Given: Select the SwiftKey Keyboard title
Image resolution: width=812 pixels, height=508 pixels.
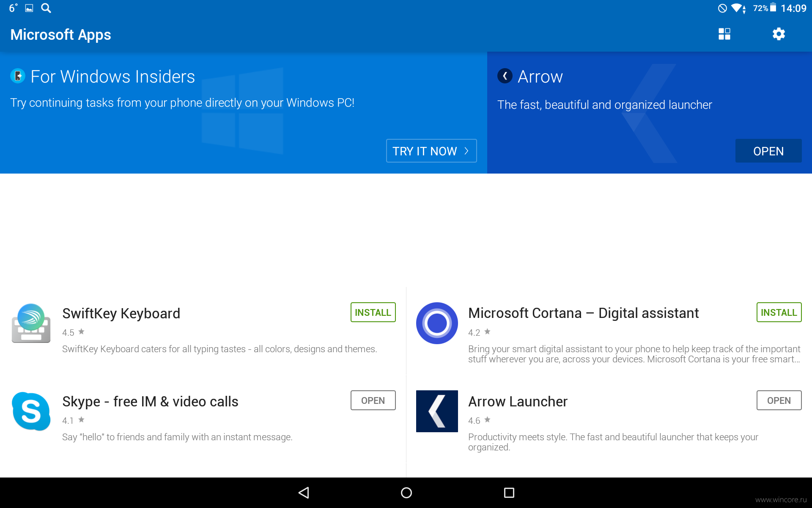Looking at the screenshot, I should pyautogui.click(x=121, y=314).
